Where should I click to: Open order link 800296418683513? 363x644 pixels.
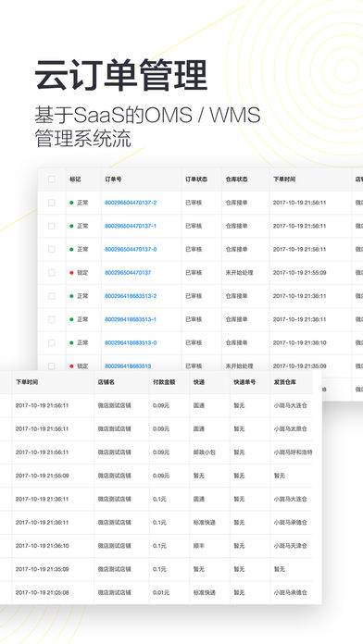(128, 365)
